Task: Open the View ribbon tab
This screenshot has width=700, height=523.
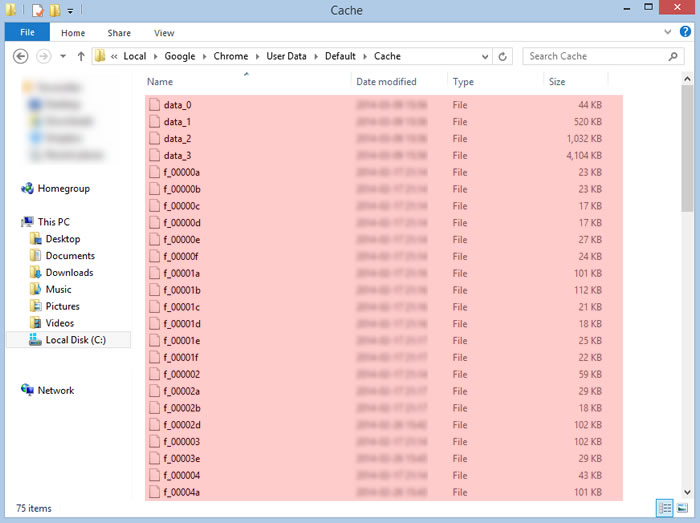Action: click(164, 33)
